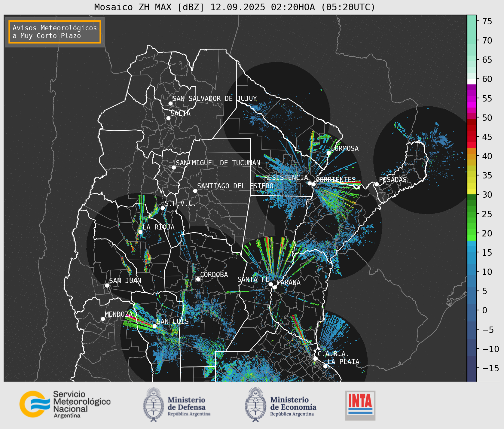Click the magenta 55 dBZ color band

472,99
